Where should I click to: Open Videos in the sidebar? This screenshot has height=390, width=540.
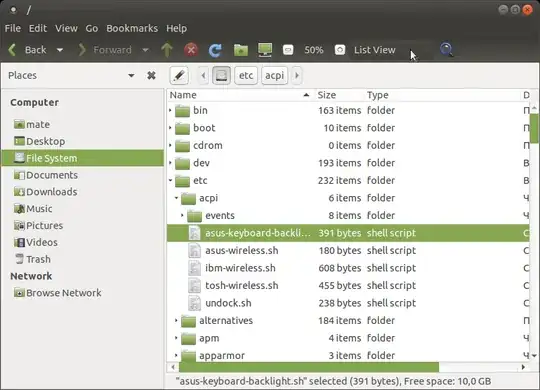(x=36, y=243)
